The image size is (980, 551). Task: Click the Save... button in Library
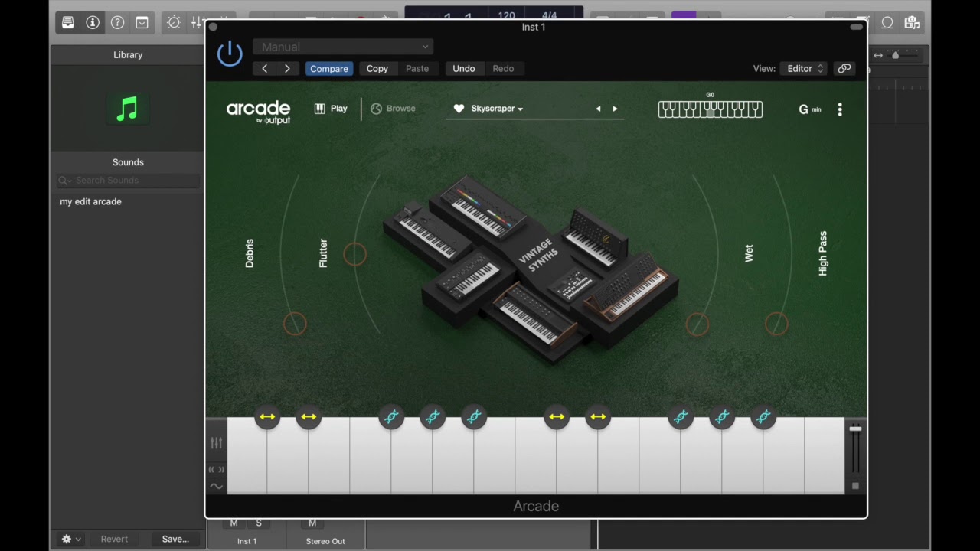tap(175, 539)
